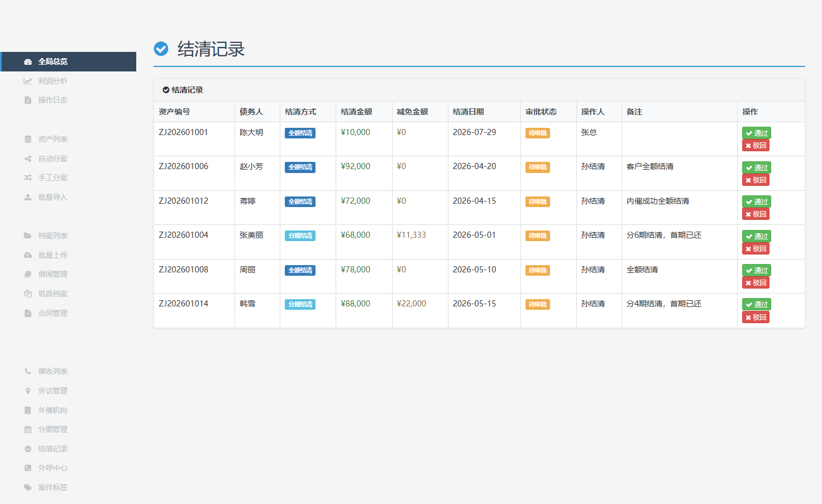The image size is (822, 504).
Task: Click 待审批 status for ZJ202601008
Action: [x=538, y=271]
